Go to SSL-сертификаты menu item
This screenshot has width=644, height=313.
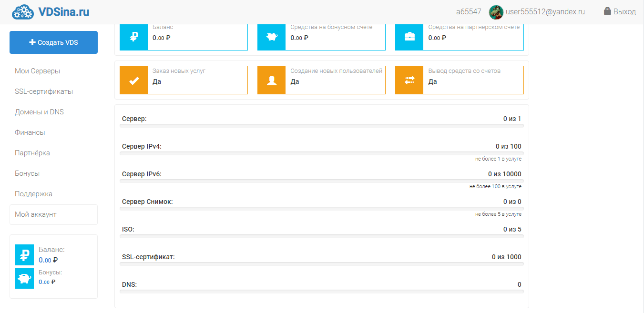pos(44,91)
